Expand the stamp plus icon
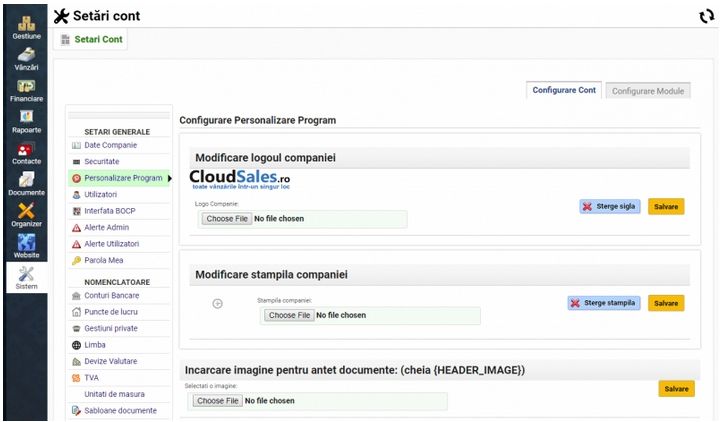725x422 pixels. click(x=217, y=304)
